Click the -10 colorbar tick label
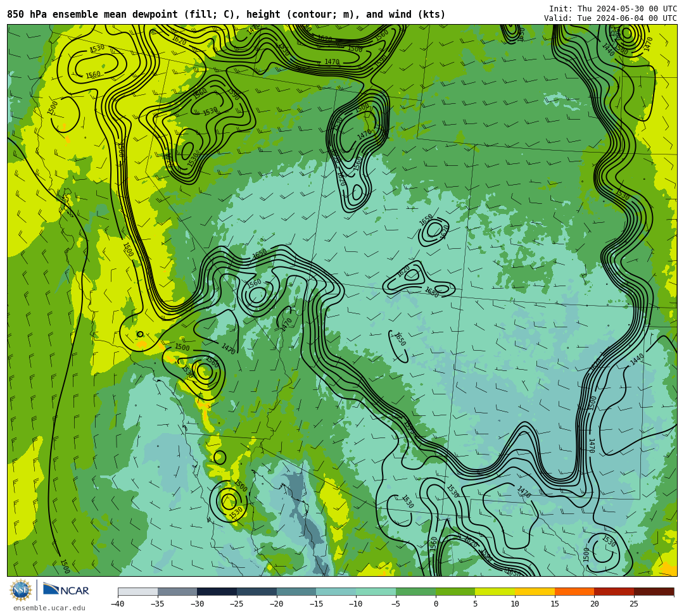 (x=356, y=604)
